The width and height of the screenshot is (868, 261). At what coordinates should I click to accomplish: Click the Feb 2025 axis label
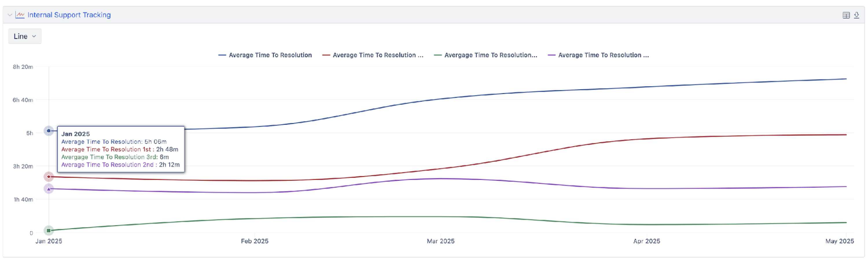pos(254,241)
